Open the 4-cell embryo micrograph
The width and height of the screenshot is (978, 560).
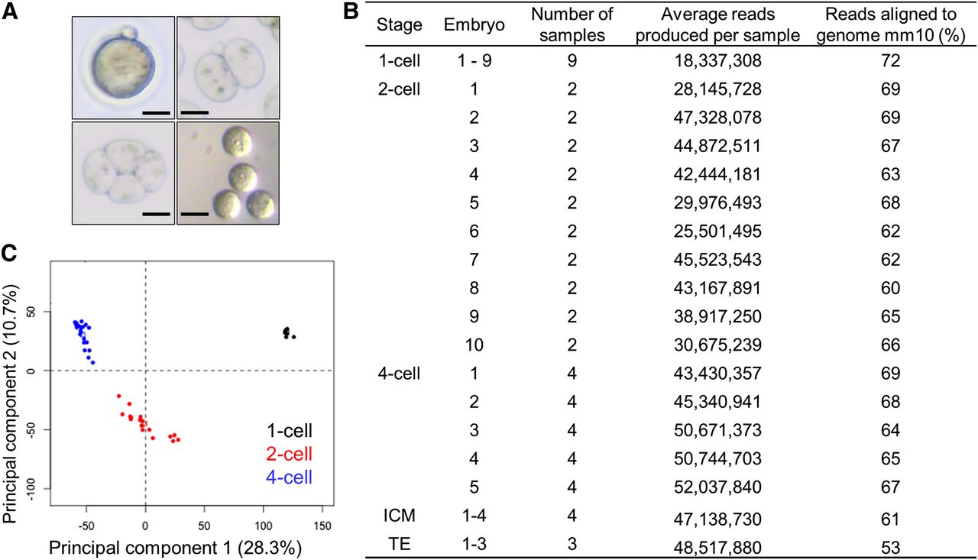[x=122, y=173]
